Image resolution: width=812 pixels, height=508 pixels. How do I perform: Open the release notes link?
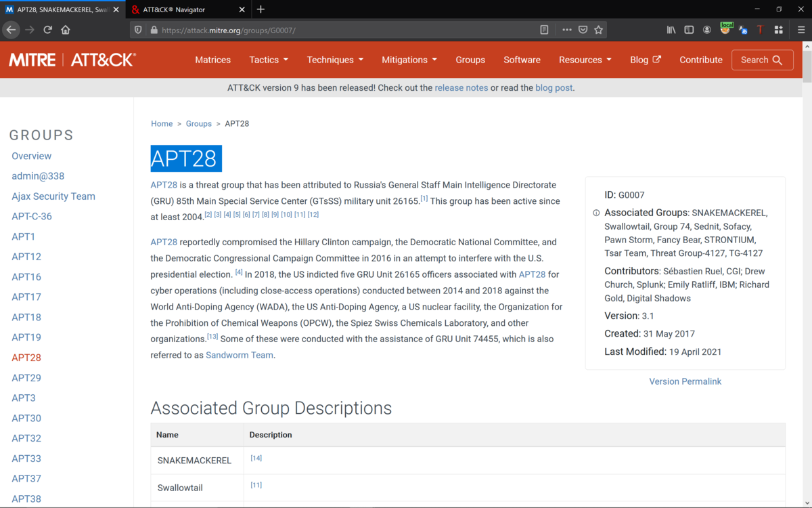pos(461,88)
